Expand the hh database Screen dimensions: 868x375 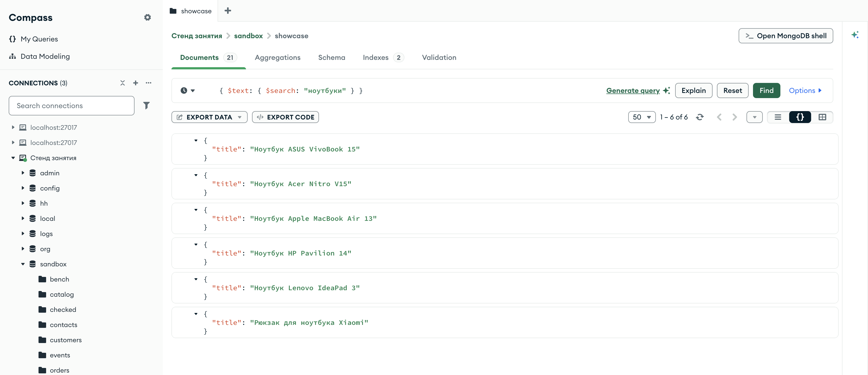click(23, 203)
